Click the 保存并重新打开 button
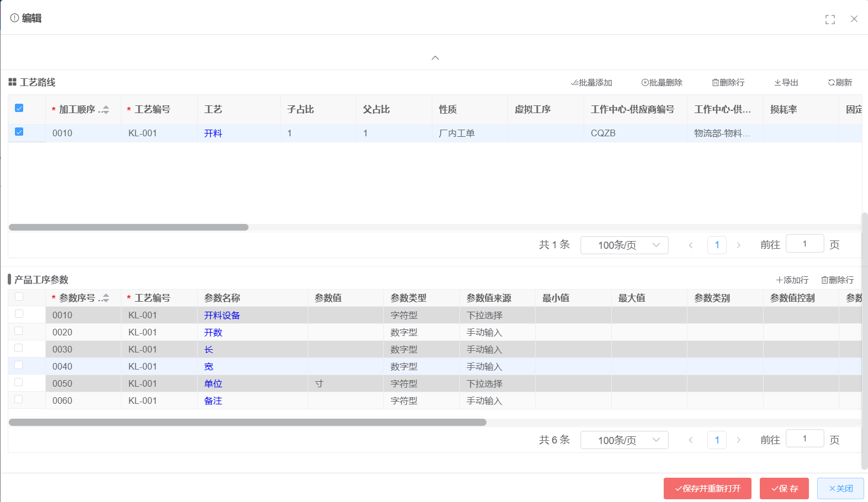Screen dimensions: 868x502 point(707,489)
